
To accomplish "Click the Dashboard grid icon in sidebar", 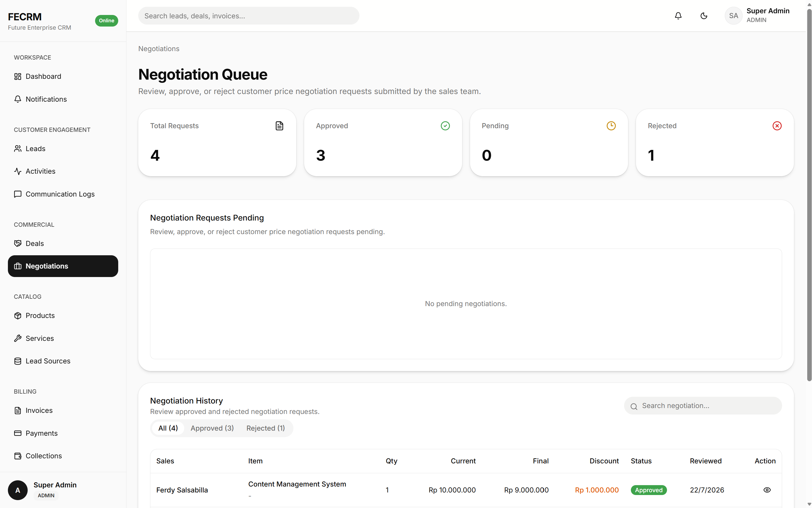I will [x=18, y=77].
